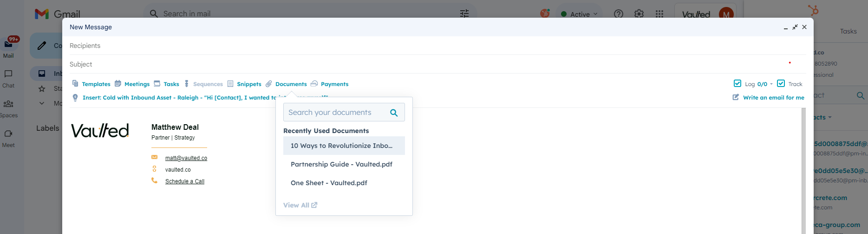The height and width of the screenshot is (234, 868).
Task: Click the Gmail logo
Action: [58, 14]
